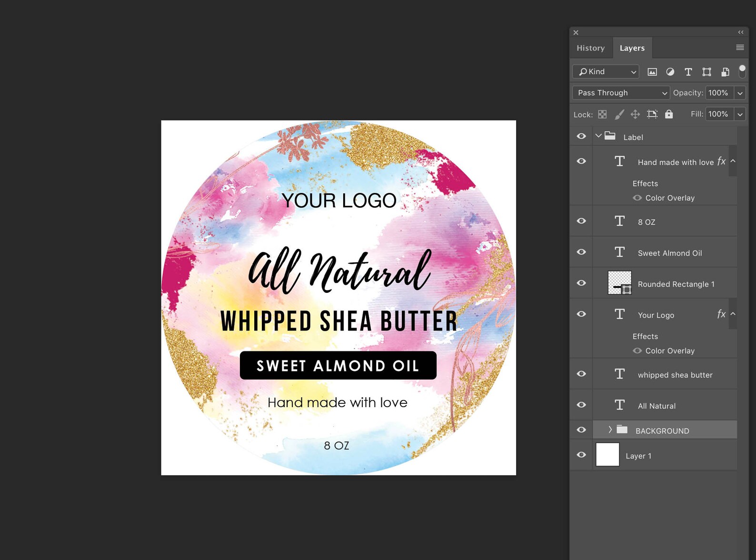Filter for type layers icon
Image resolution: width=756 pixels, height=560 pixels.
(688, 72)
